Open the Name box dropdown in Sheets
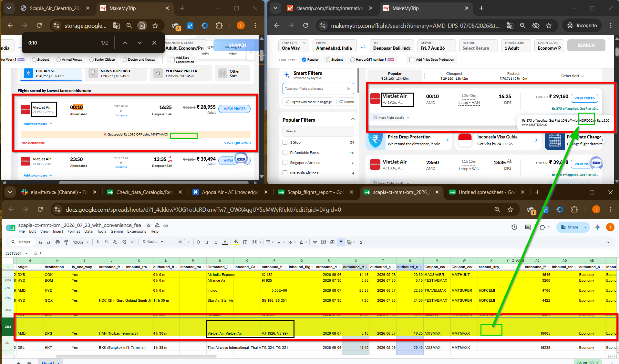The height and width of the screenshot is (364, 619). (x=26, y=253)
